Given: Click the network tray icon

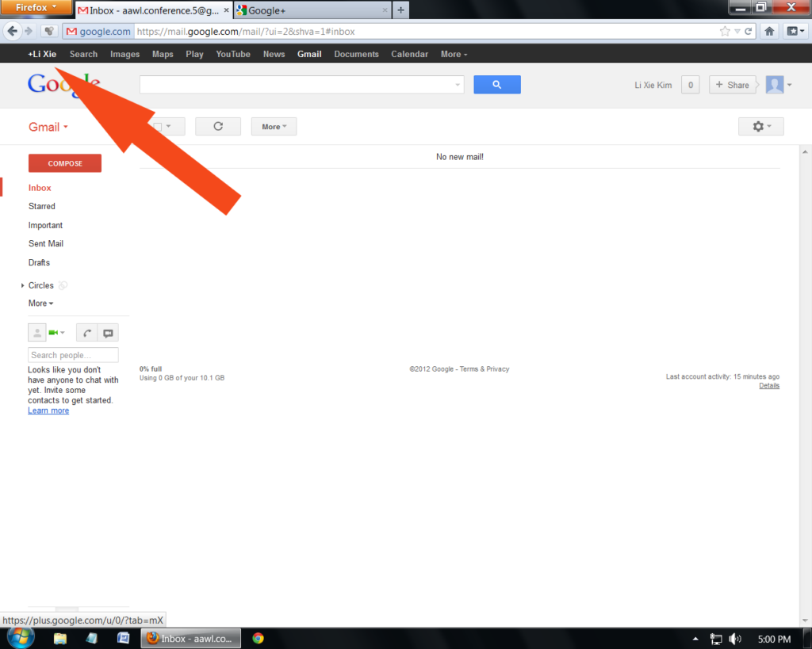Looking at the screenshot, I should pyautogui.click(x=716, y=639).
